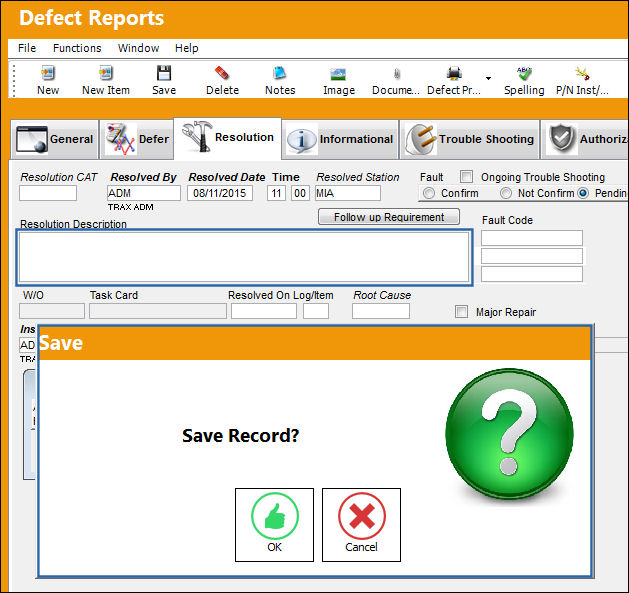Viewport: 629px width, 593px height.
Task: Open the Functions menu
Action: tap(77, 48)
